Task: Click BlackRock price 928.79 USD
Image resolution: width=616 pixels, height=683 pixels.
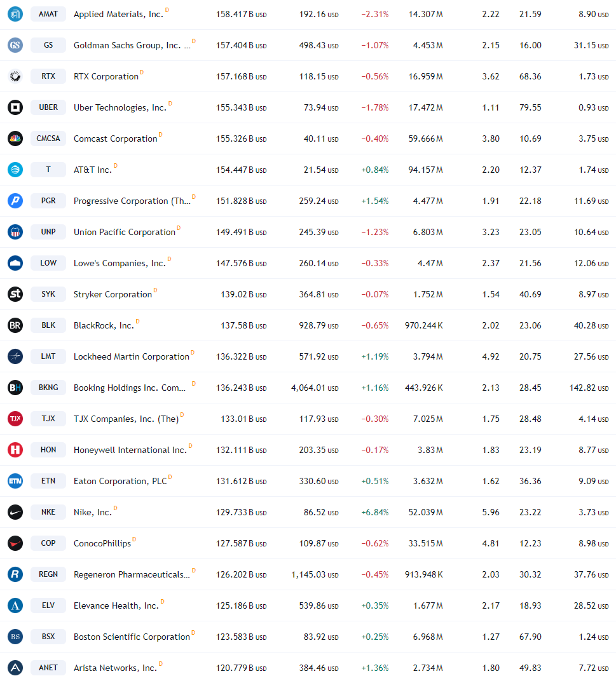Action: [x=318, y=325]
